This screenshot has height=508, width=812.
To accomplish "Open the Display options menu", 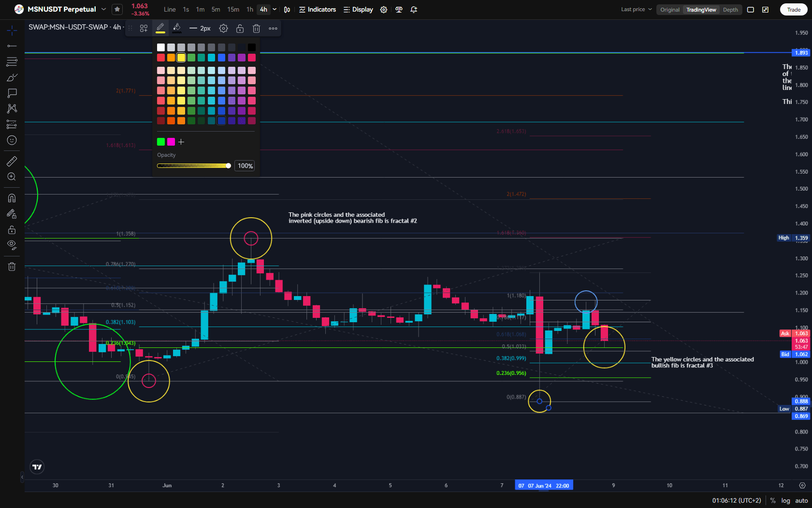I will [x=358, y=10].
